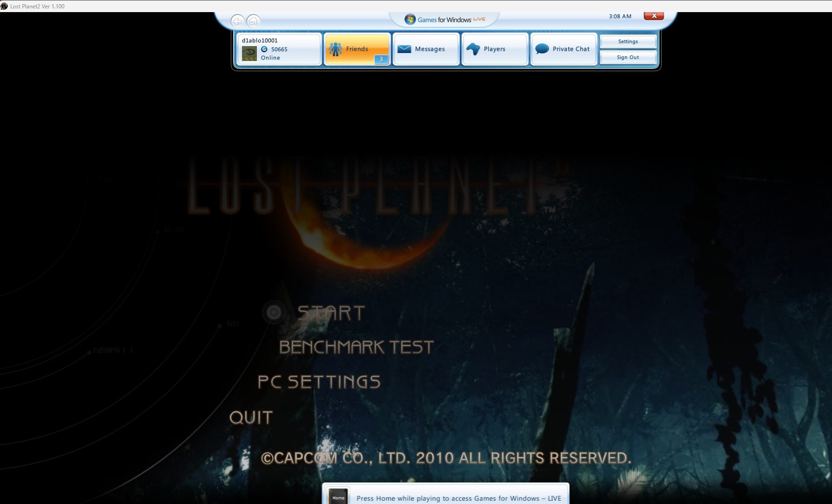
Task: Click the 3:08 AM clock text
Action: point(620,16)
